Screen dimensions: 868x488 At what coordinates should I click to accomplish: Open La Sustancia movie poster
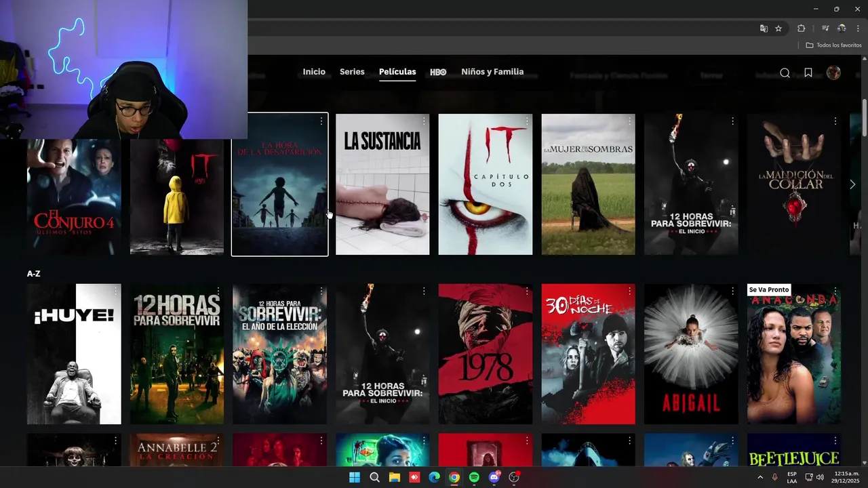[x=382, y=184]
